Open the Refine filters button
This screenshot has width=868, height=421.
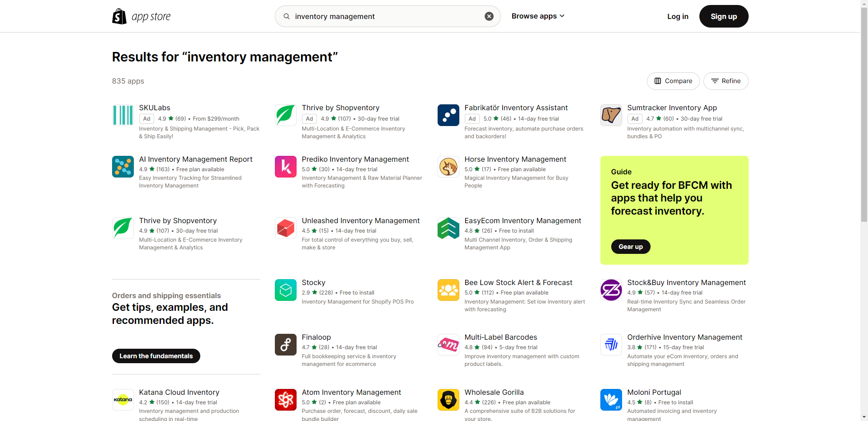726,81
